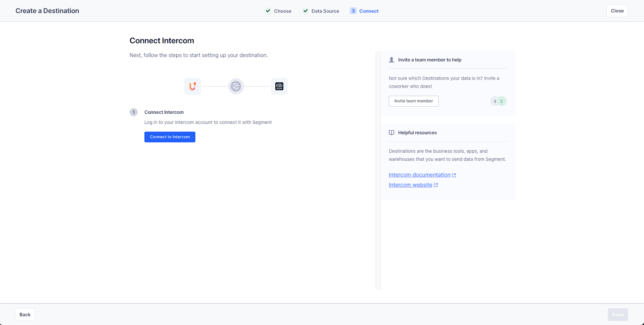This screenshot has height=325, width=644.
Task: Click the disabled Done button
Action: (618, 315)
